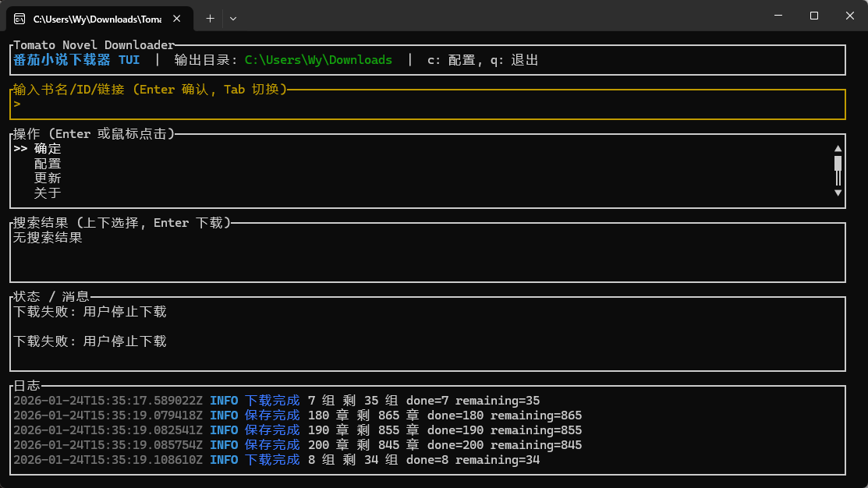The height and width of the screenshot is (488, 868).
Task: Click the terminal icon in the tab
Action: tap(19, 18)
